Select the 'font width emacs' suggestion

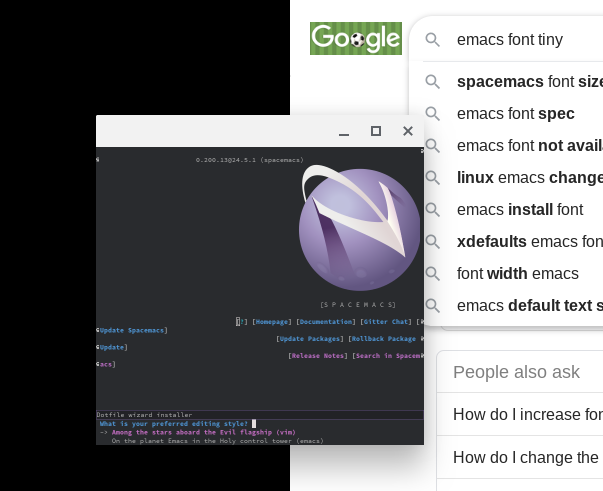(x=513, y=273)
